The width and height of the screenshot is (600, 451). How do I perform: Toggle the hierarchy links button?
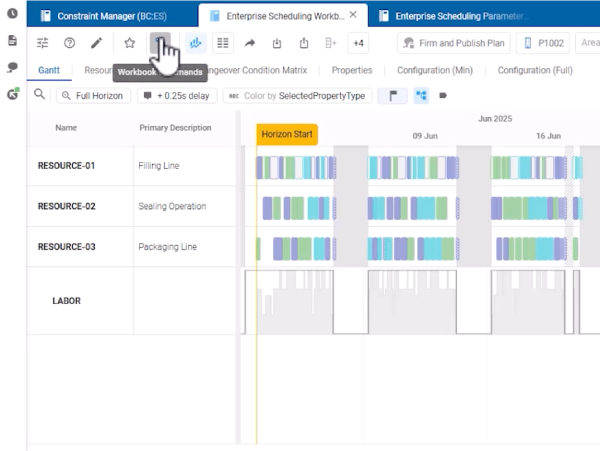tap(421, 96)
